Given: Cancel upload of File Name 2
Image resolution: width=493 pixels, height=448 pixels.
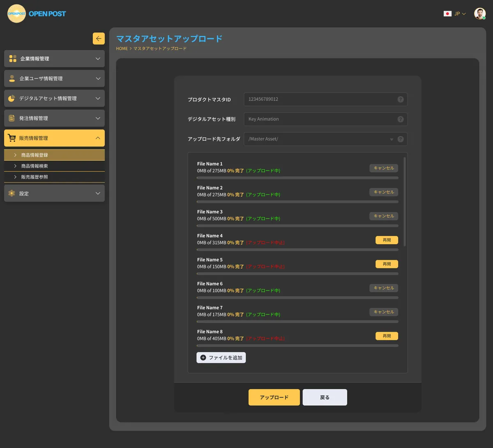Looking at the screenshot, I should click(x=384, y=192).
